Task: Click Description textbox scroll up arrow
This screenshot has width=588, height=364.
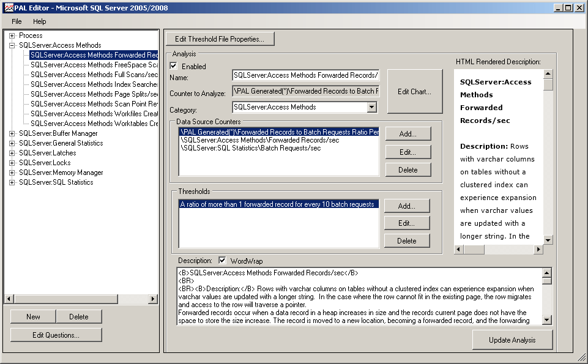Action: [x=547, y=273]
